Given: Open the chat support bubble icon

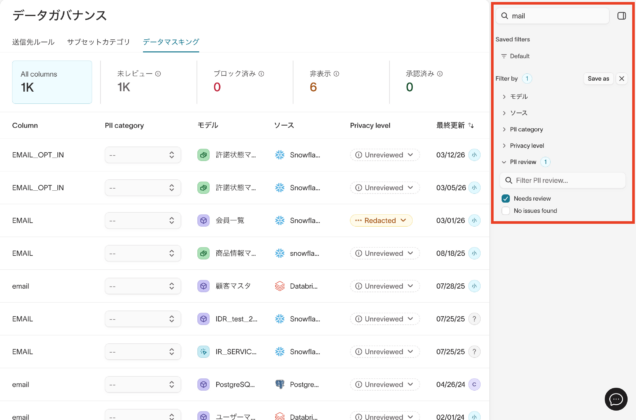Looking at the screenshot, I should point(615,398).
